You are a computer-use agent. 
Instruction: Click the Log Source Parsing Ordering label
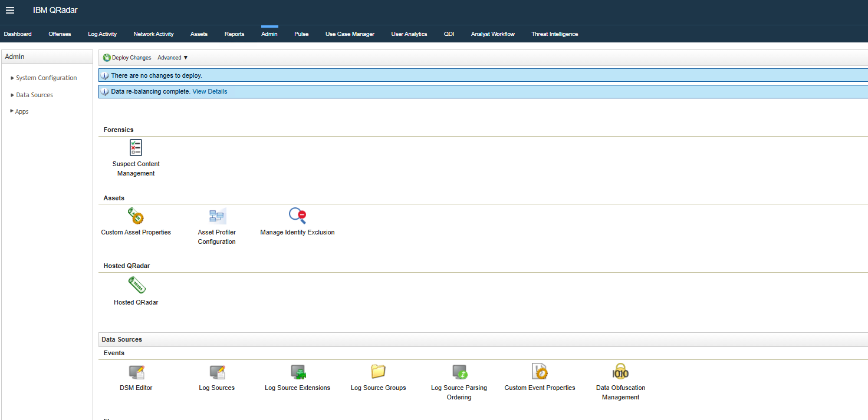click(x=459, y=392)
